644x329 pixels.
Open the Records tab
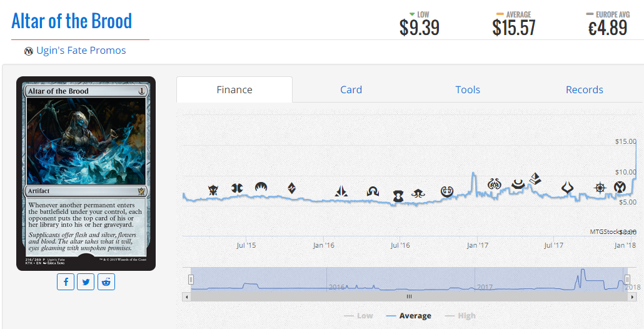[585, 89]
